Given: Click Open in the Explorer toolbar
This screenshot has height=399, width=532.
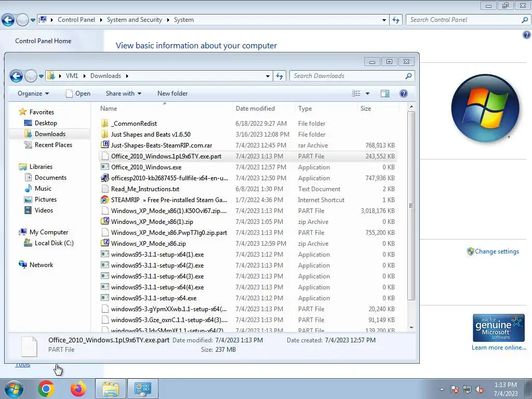Looking at the screenshot, I should pyautogui.click(x=78, y=94).
